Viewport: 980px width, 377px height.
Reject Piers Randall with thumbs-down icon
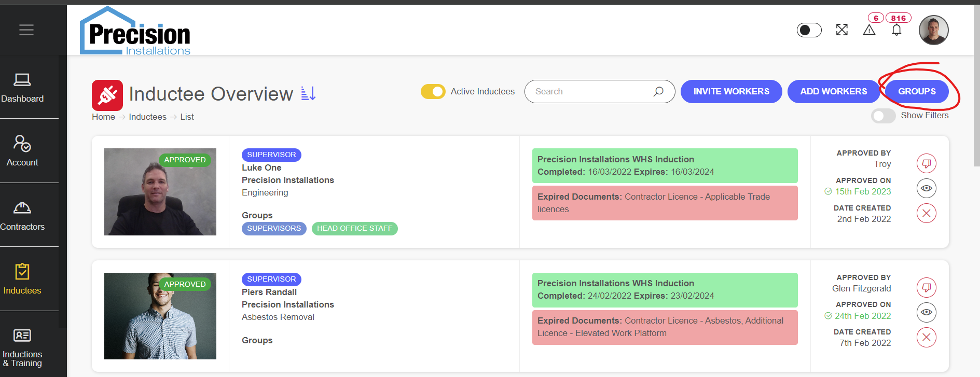[x=926, y=287]
